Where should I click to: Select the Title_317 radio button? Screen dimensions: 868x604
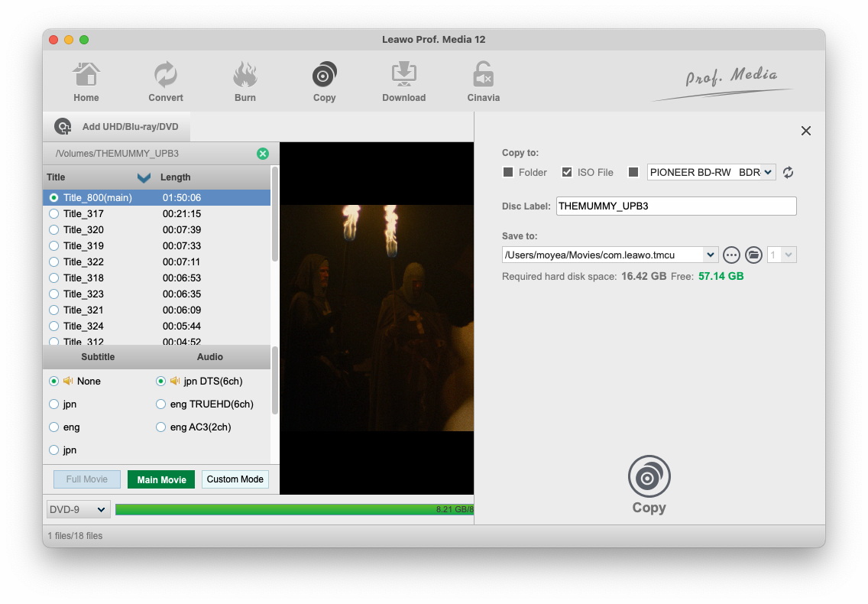[x=53, y=214]
